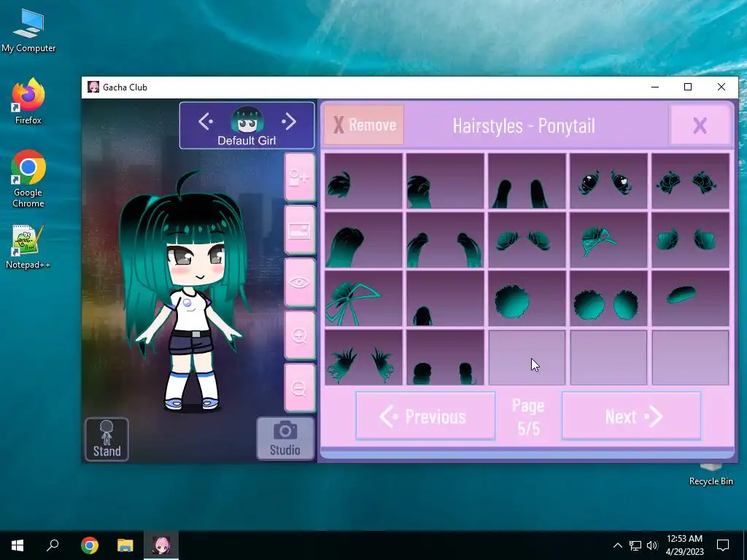Toggle the eye visibility button
This screenshot has height=560, width=747.
300,283
